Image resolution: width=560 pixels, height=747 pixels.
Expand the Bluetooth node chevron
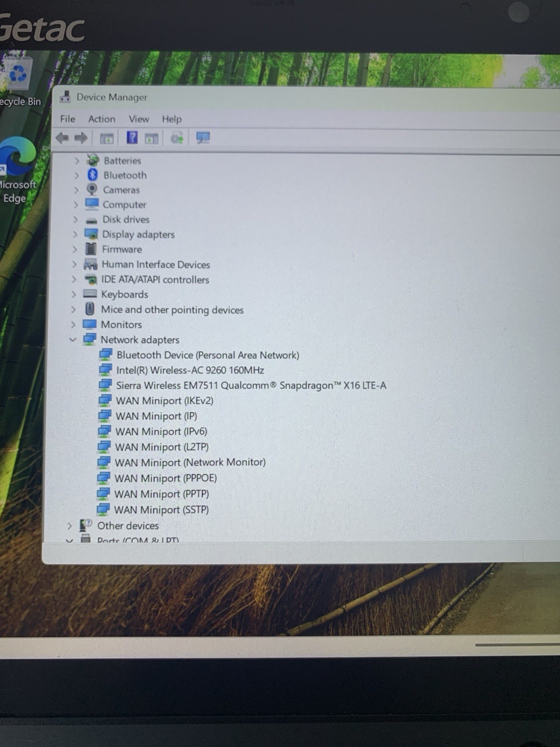(x=77, y=176)
